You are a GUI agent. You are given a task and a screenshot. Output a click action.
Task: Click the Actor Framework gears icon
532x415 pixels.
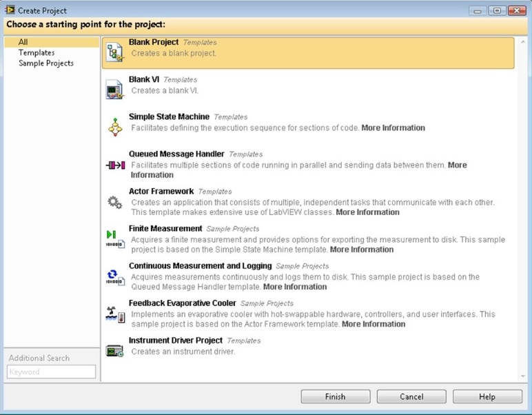point(114,202)
